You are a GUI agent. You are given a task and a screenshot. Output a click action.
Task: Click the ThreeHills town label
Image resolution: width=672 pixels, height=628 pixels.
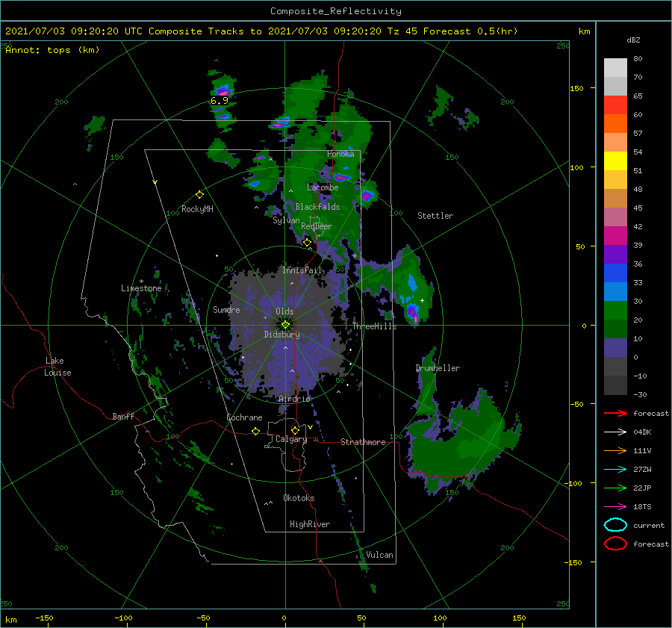coord(375,326)
